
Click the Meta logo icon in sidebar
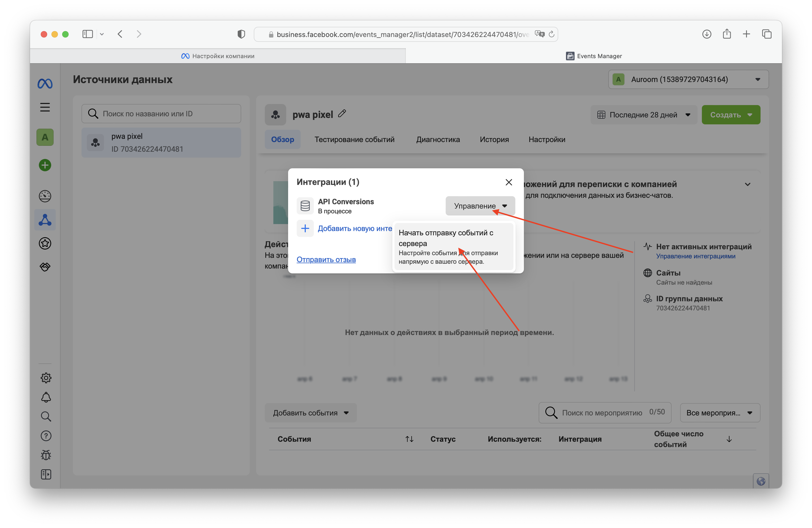(45, 84)
